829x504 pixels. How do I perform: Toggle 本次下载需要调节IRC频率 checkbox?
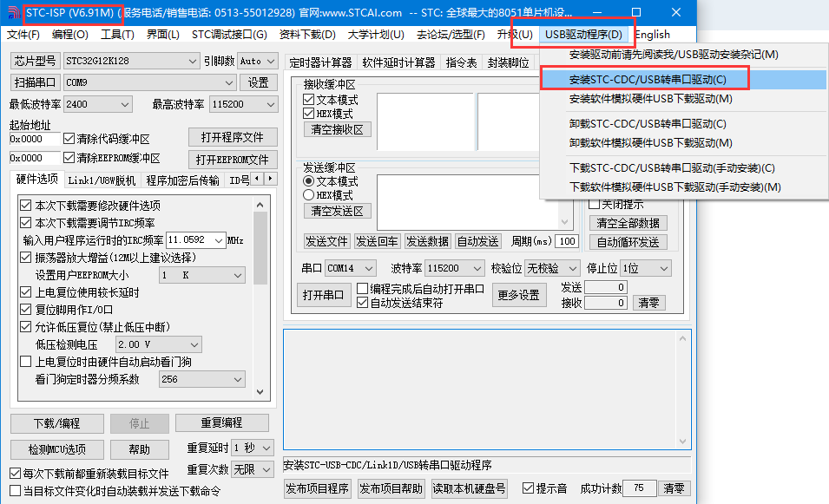(25, 222)
